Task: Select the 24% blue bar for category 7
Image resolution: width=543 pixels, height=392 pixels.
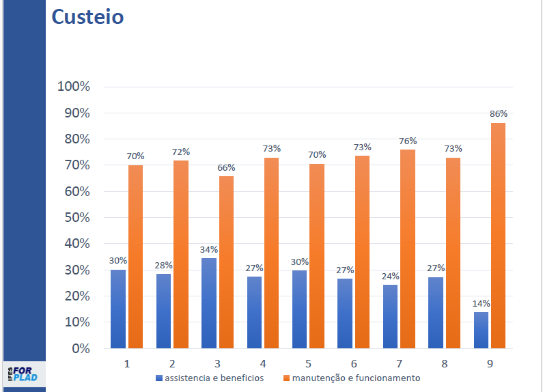Action: click(390, 316)
